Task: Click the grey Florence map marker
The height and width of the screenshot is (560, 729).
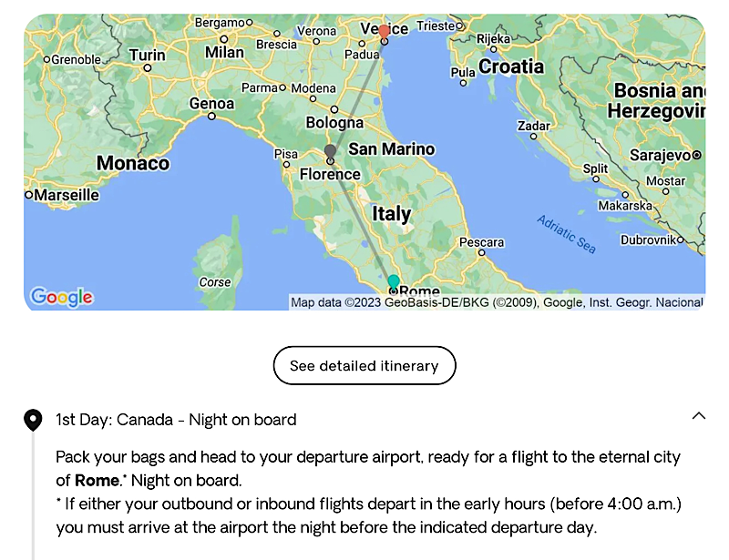Action: click(330, 151)
